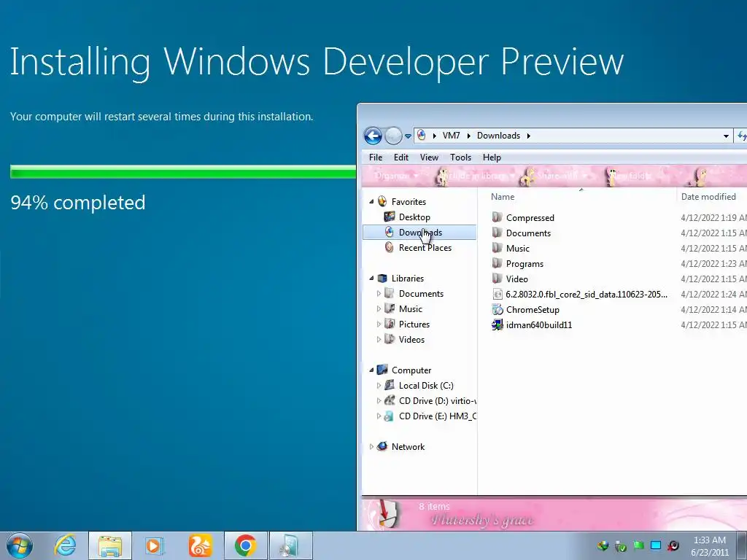Click the Pictures library icon
Image resolution: width=747 pixels, height=560 pixels.
[x=390, y=324]
